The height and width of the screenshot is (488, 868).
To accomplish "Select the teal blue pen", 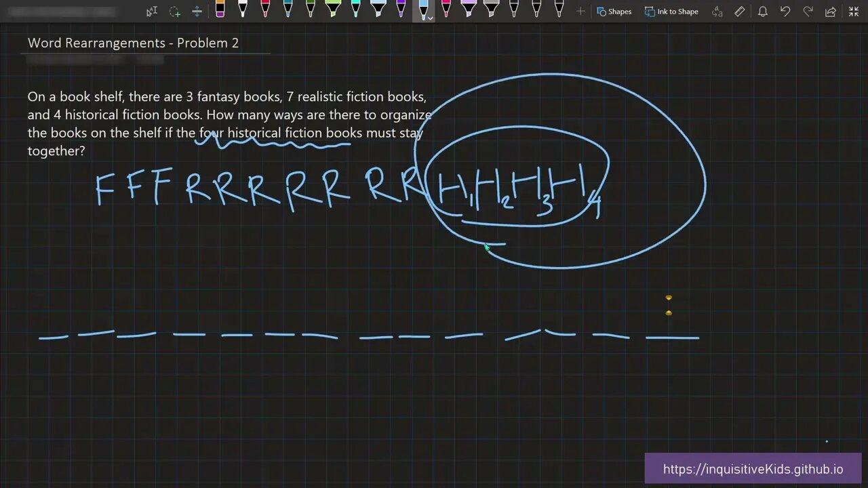I will coord(288,10).
